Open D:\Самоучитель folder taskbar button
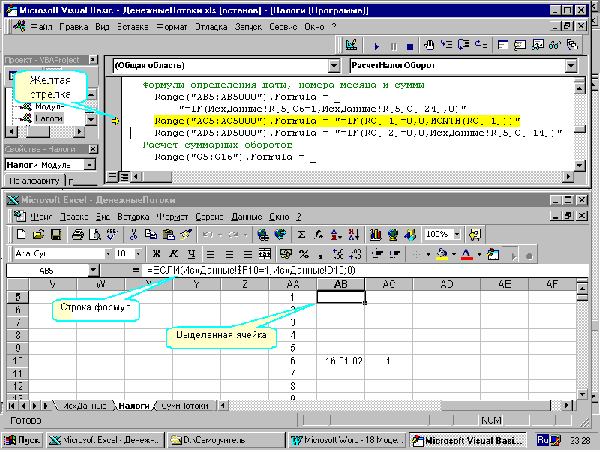This screenshot has width=600, height=450. click(226, 440)
